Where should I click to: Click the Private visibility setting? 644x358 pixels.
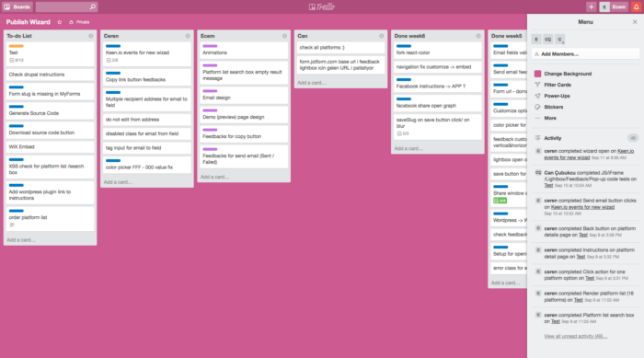[79, 22]
